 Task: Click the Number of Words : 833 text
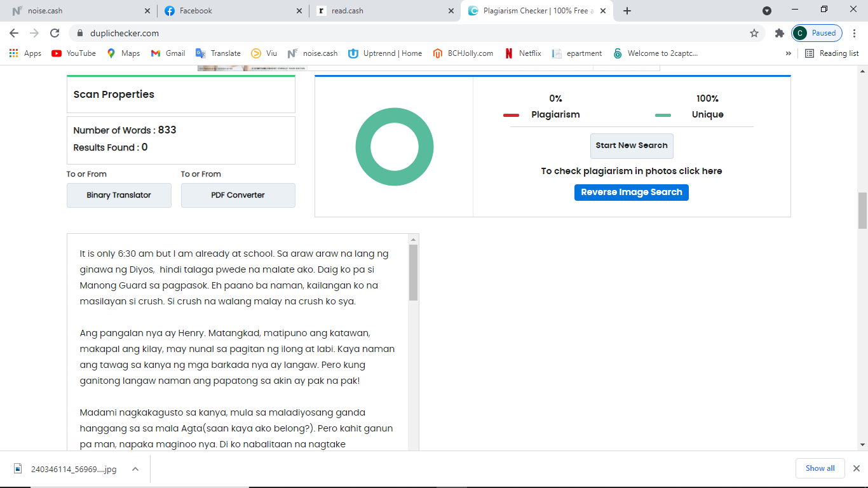[x=125, y=130]
